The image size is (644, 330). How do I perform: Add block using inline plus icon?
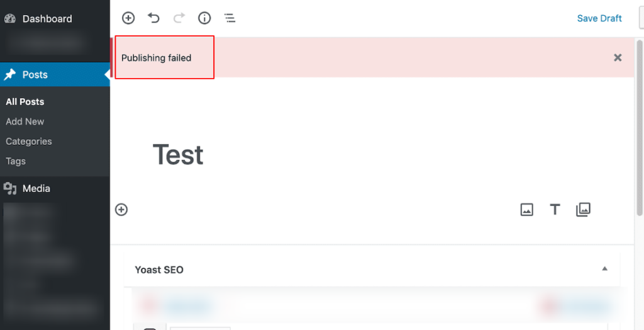(x=121, y=210)
